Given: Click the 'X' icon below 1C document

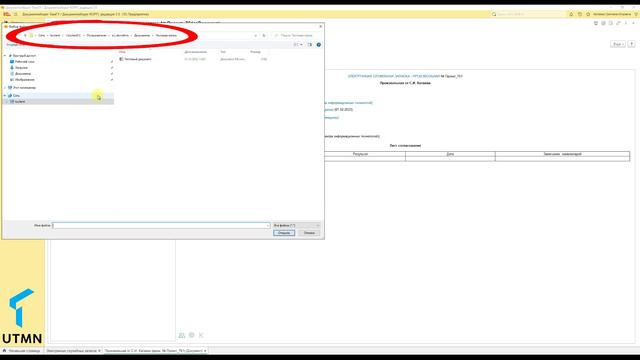Looking at the screenshot, I should (x=201, y=335).
